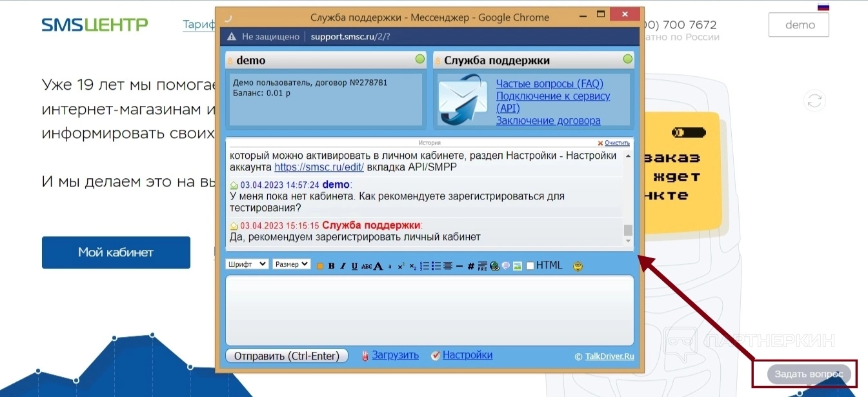Click the house icon beside Служба поддержки message
Screen dimensions: 868x397
tap(234, 226)
